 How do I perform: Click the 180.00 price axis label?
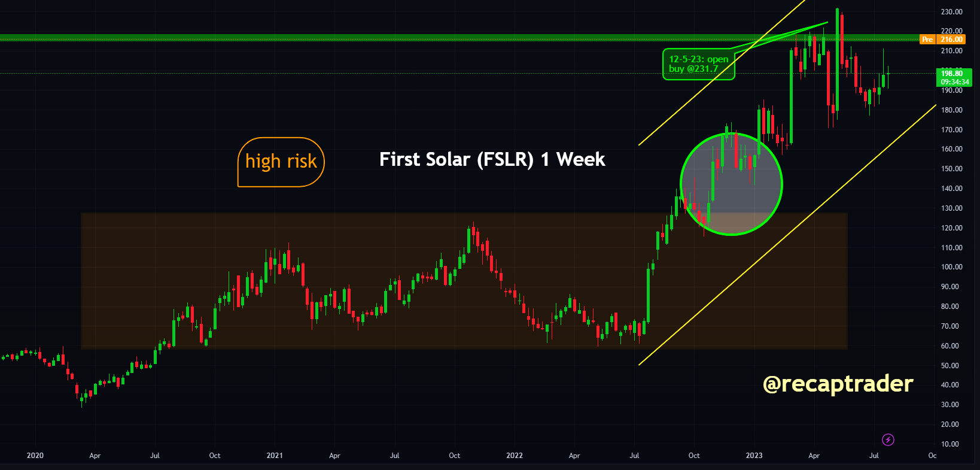click(951, 110)
